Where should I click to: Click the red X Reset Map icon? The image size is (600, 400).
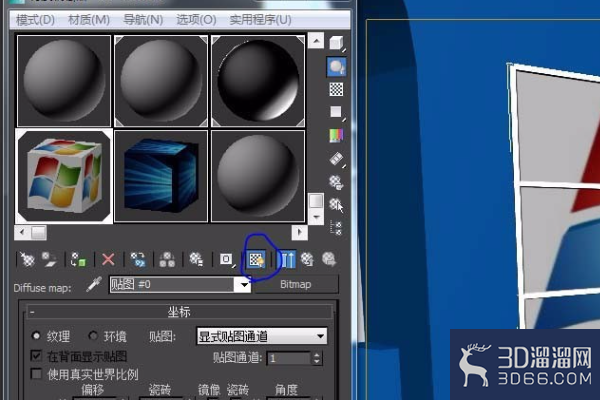[x=108, y=259]
